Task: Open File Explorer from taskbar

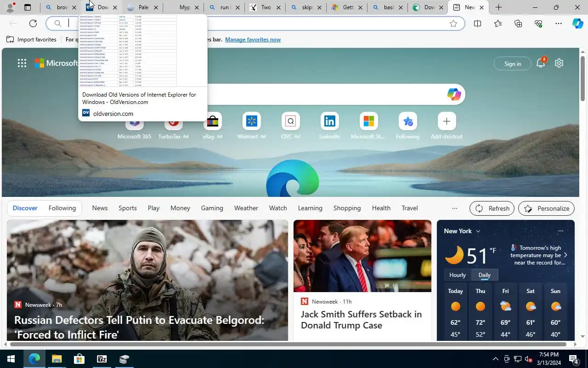Action: [57, 359]
